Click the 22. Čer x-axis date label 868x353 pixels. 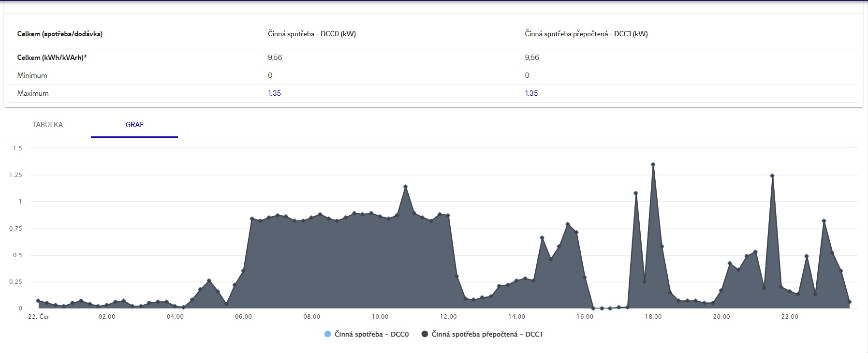(x=39, y=317)
